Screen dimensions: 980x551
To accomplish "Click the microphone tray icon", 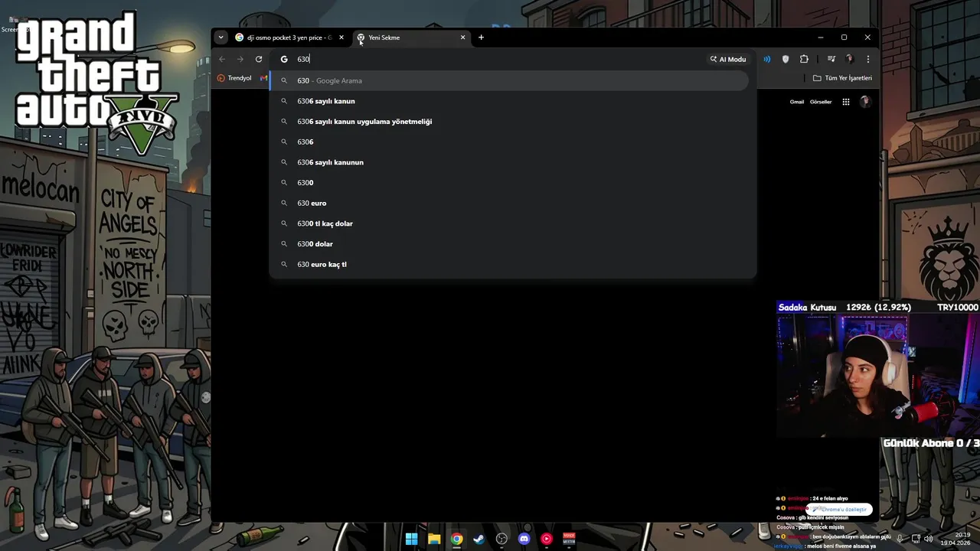I will click(x=900, y=539).
